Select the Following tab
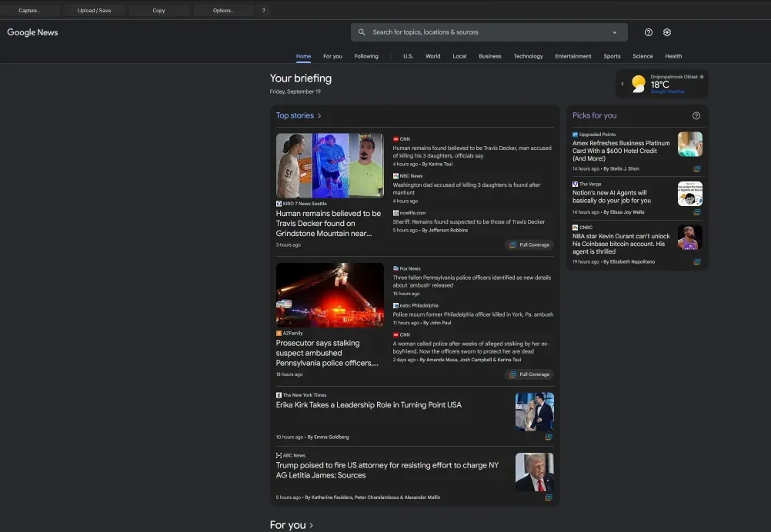The width and height of the screenshot is (771, 532). 366,56
